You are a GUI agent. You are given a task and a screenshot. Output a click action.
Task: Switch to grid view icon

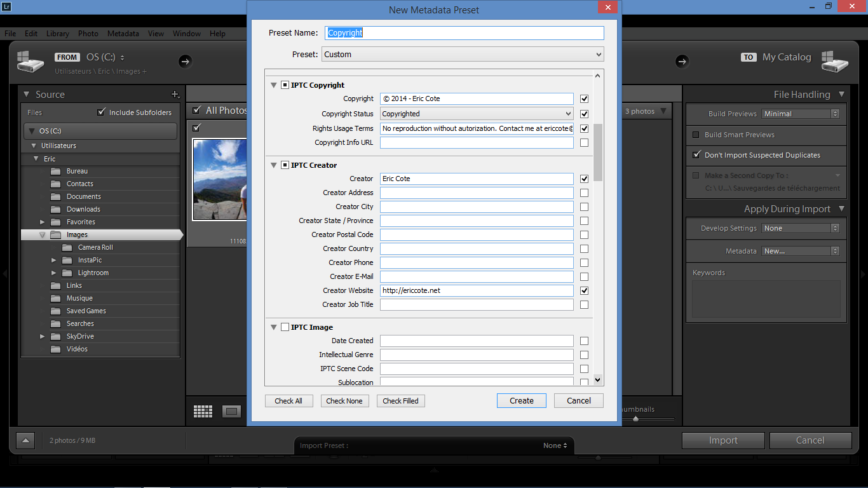click(x=203, y=411)
